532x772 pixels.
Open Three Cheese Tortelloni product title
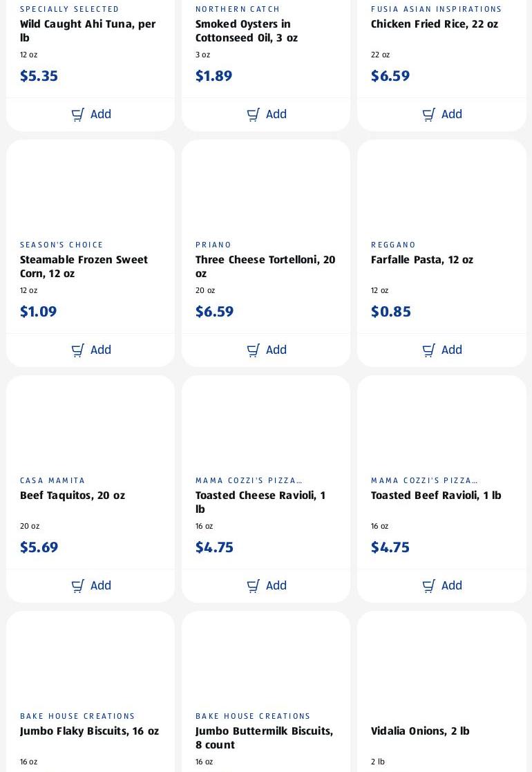pyautogui.click(x=265, y=266)
